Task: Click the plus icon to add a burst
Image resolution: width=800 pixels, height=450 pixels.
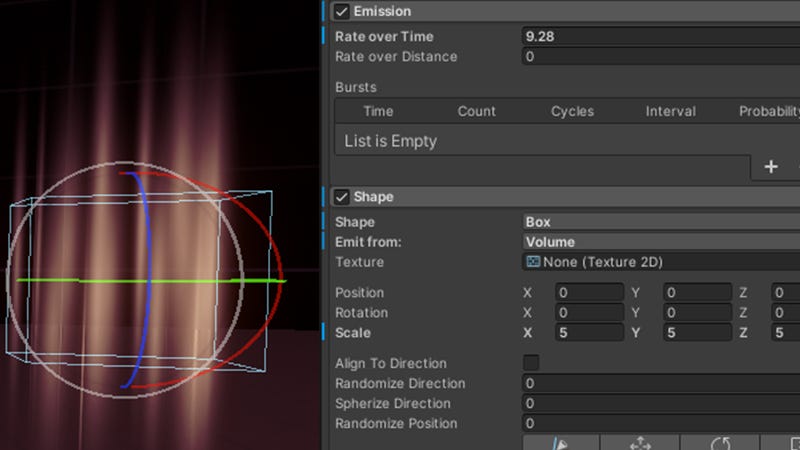Action: [x=771, y=167]
